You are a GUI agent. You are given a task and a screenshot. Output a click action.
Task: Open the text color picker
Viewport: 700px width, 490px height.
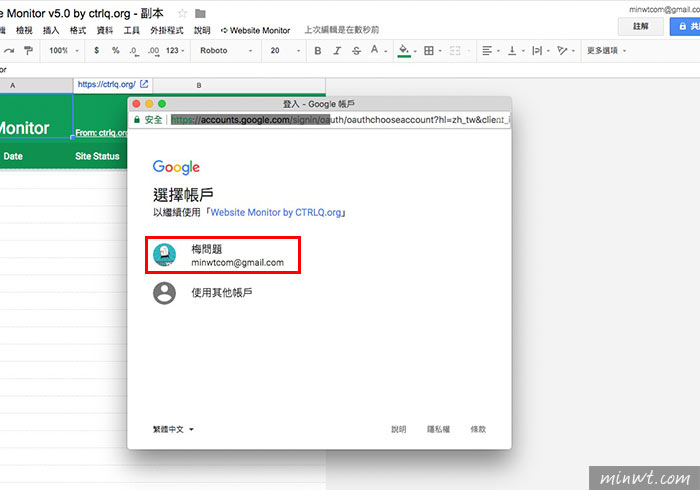[x=375, y=50]
